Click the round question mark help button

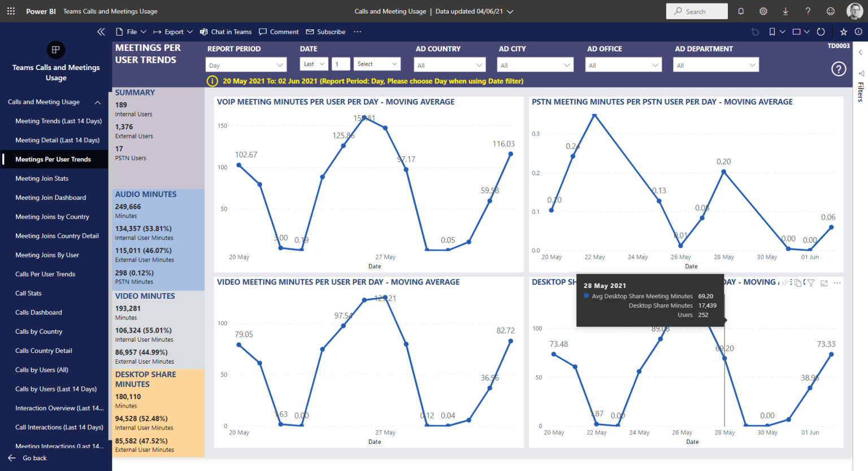pos(839,69)
